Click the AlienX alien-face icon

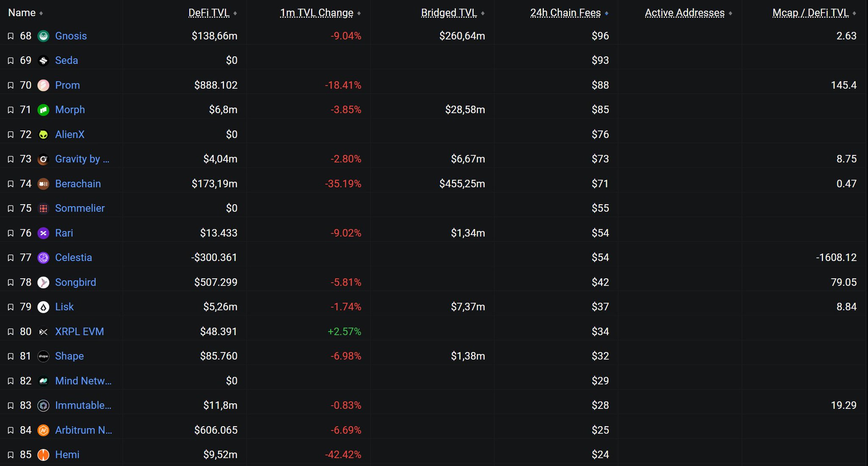point(43,135)
